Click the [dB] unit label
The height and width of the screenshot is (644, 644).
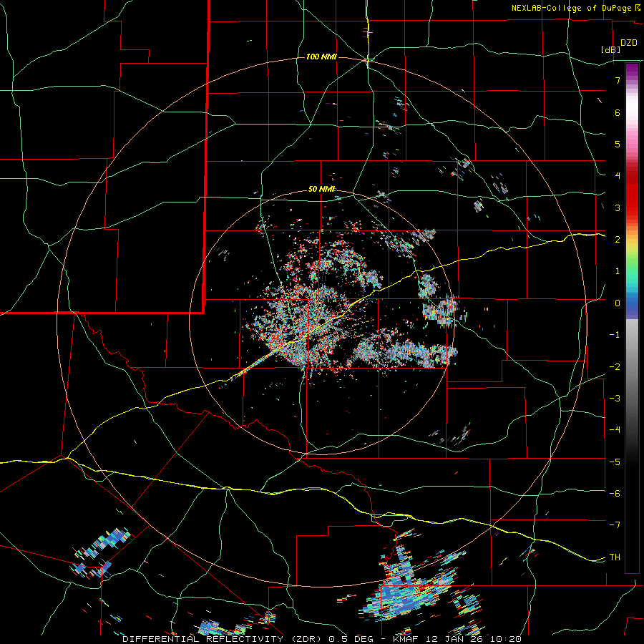[x=610, y=49]
